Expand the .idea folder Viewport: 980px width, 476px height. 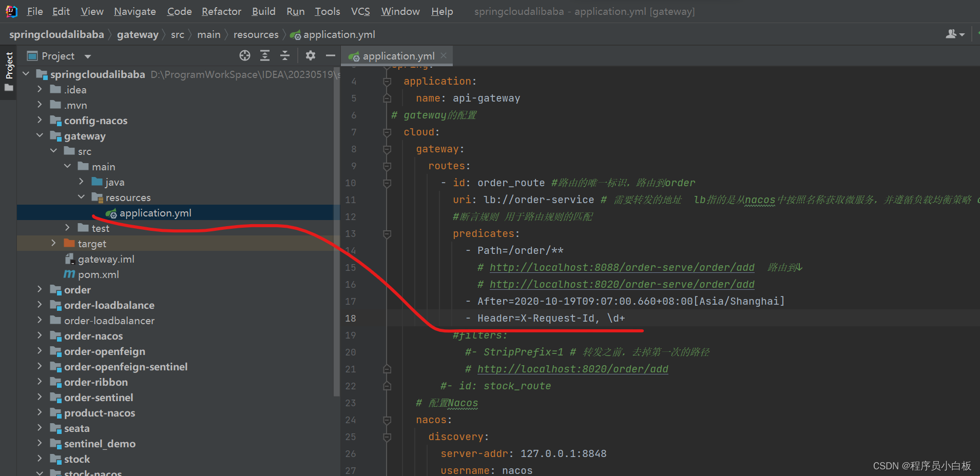click(x=40, y=90)
